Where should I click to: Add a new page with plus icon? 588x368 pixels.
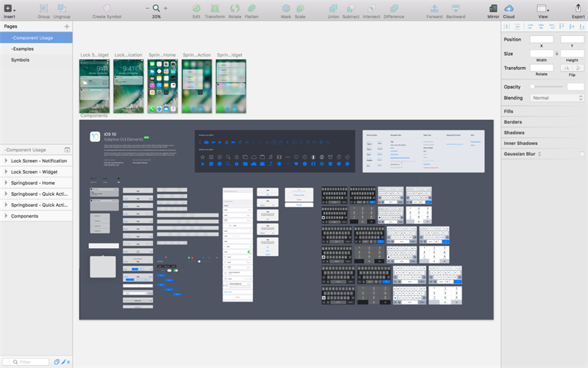(x=67, y=26)
